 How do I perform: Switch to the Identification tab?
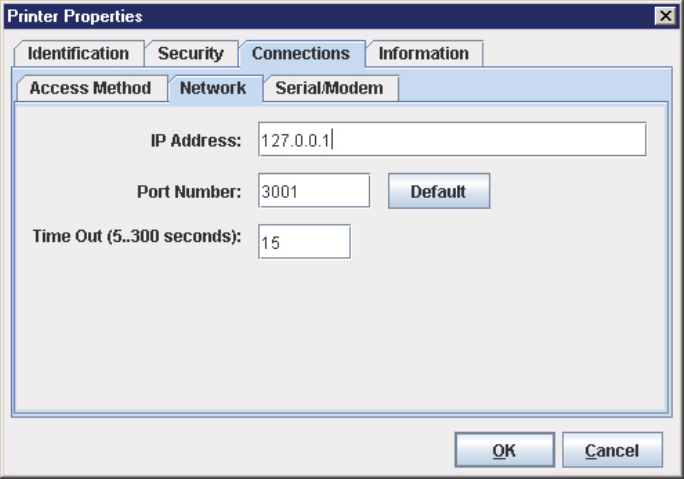click(78, 53)
